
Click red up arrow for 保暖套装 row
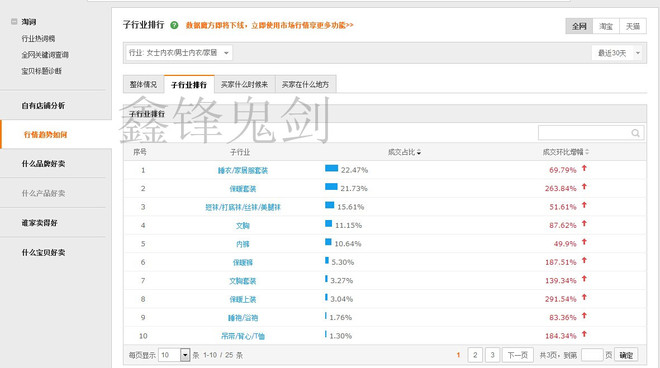point(584,187)
